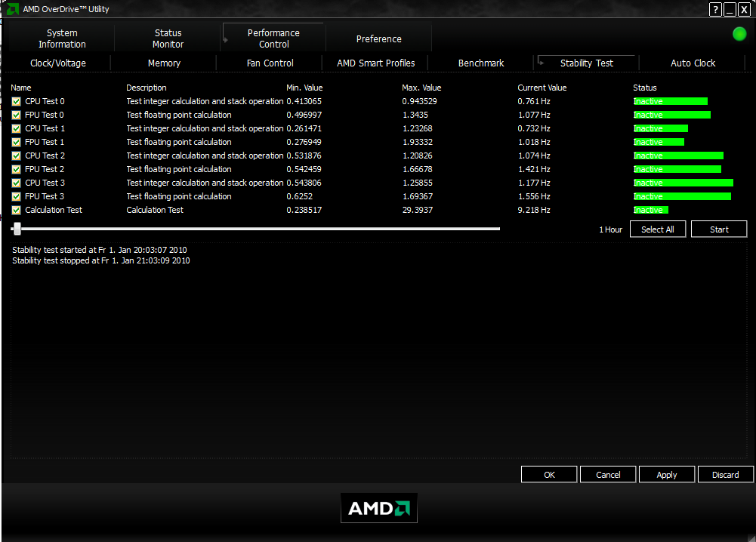
Task: Start the stability test
Action: [x=719, y=229]
